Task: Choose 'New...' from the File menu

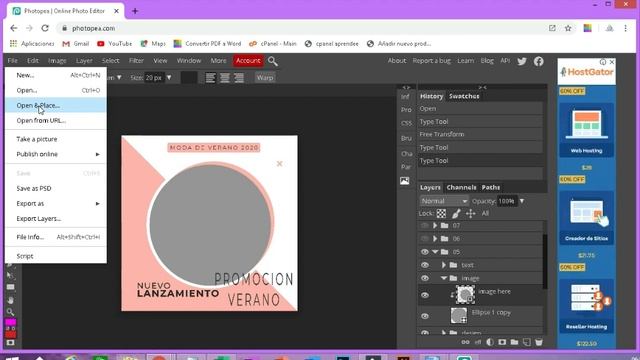Action: (56, 75)
